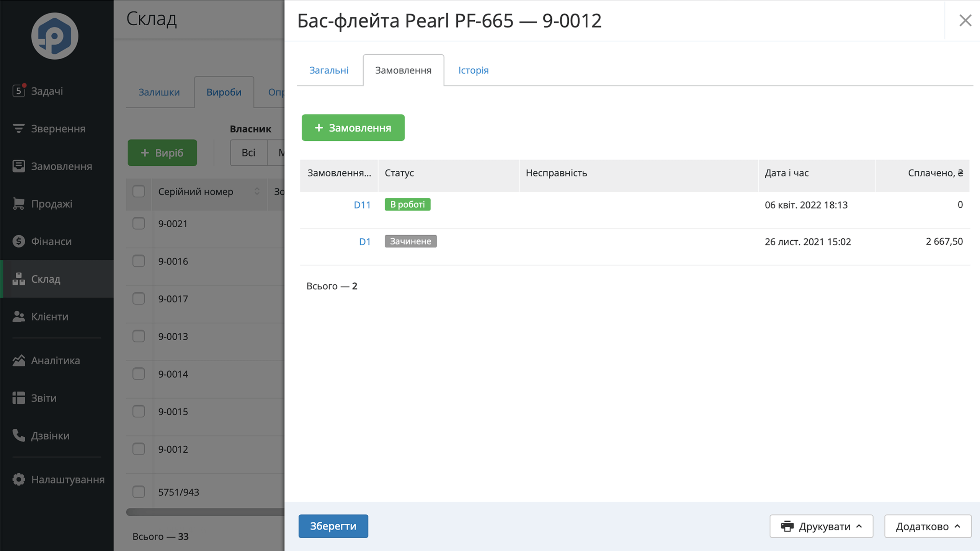980x551 pixels.
Task: Expand the Друкувати dropdown caret
Action: 859,526
